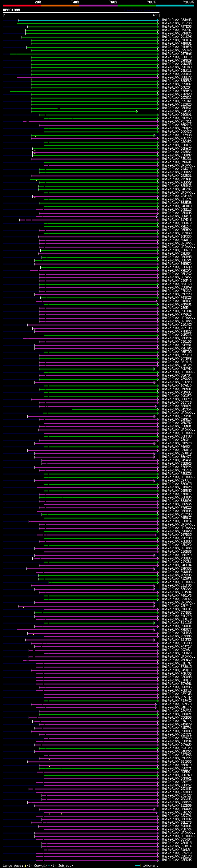Viewport: 197px width, 868px height.
Task: Click the orange ~40% identity legend segment
Action: pyautogui.click(x=60, y=6)
